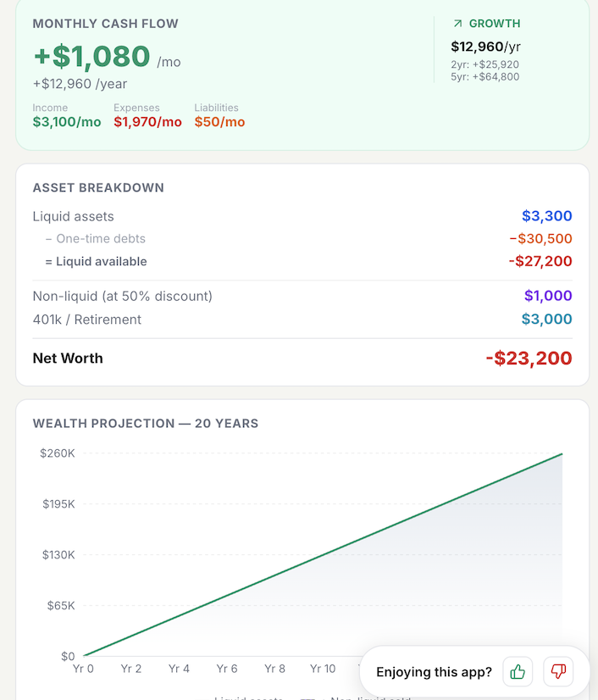The width and height of the screenshot is (598, 700).
Task: Click the Enjoying this app? prompt text
Action: [434, 672]
